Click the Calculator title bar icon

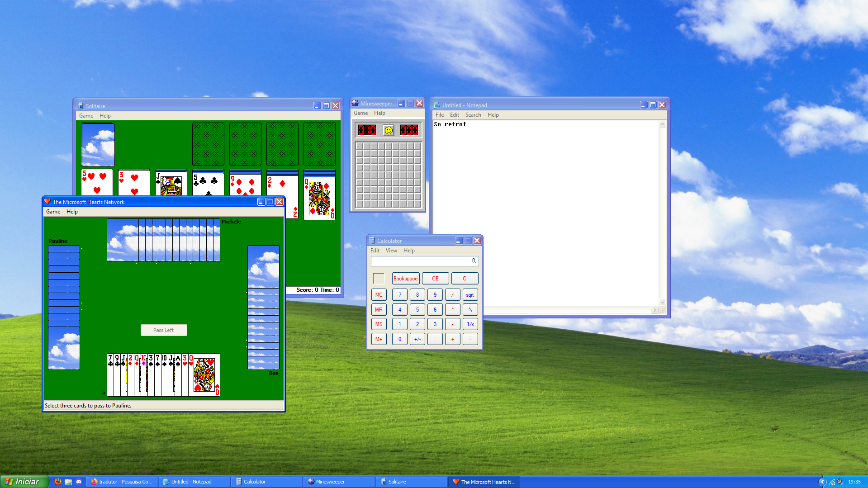tap(372, 241)
